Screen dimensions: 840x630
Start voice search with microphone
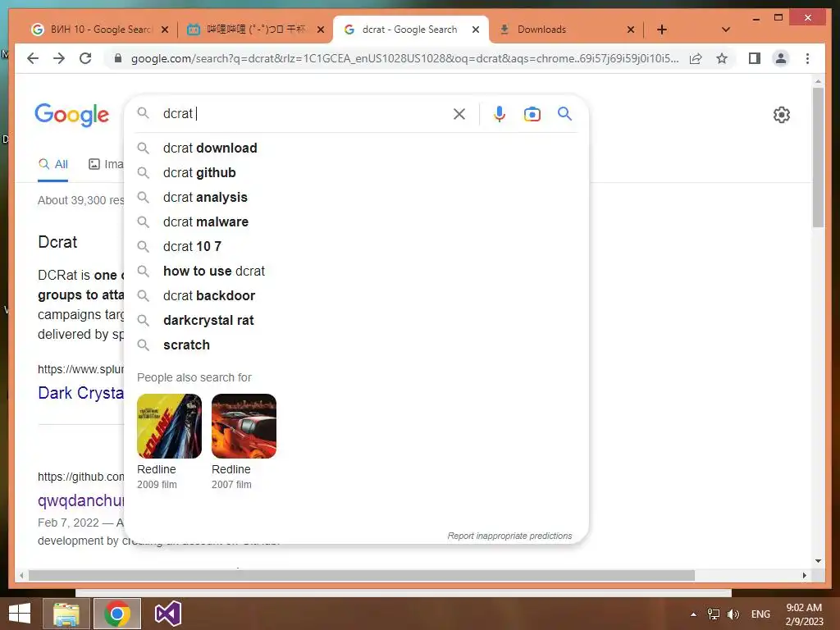[x=500, y=113]
